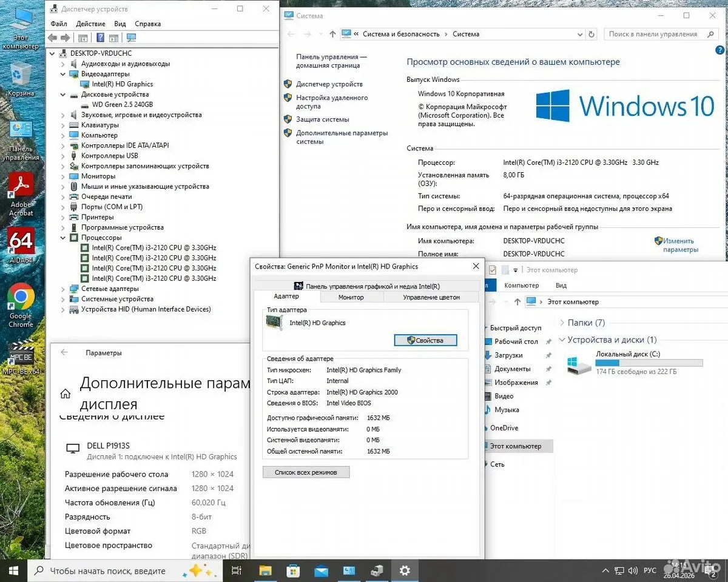
Task: Launch AIDA64 from desktop
Action: coord(21,246)
